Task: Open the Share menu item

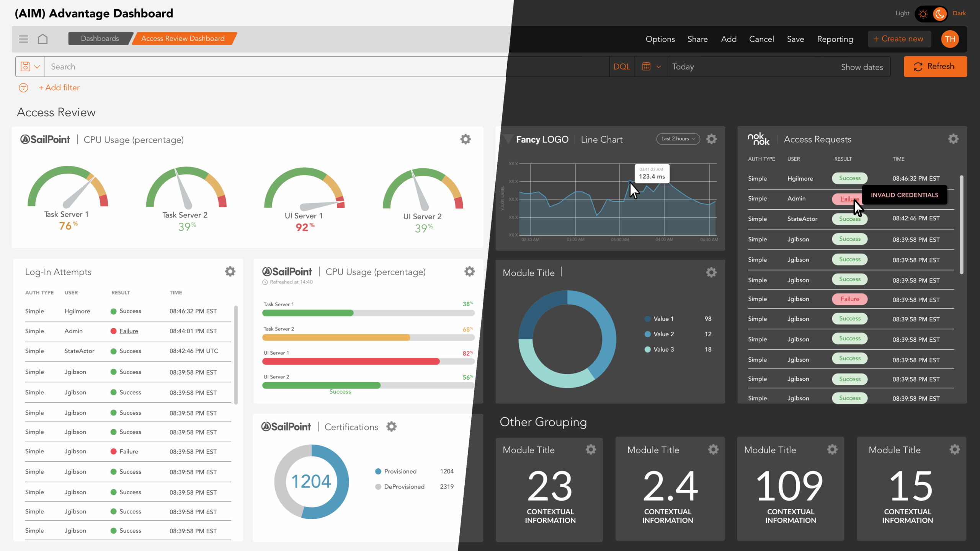Action: coord(697,39)
